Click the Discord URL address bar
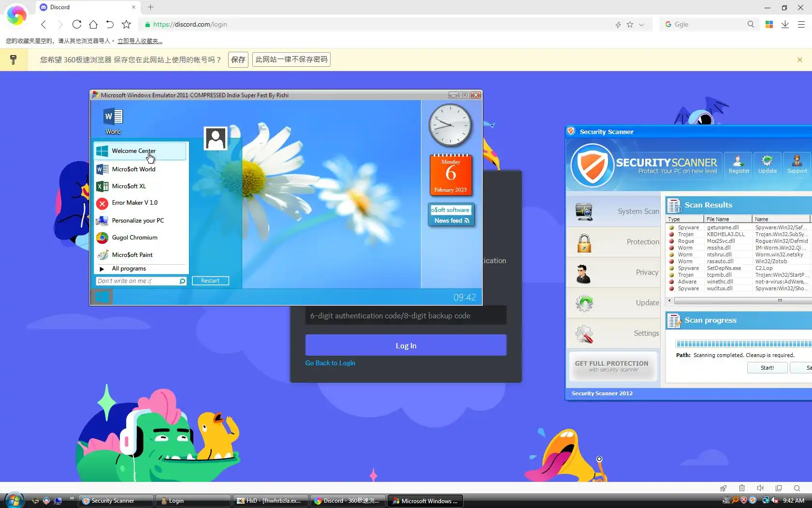Viewport: 812px width, 508px height. (377, 24)
